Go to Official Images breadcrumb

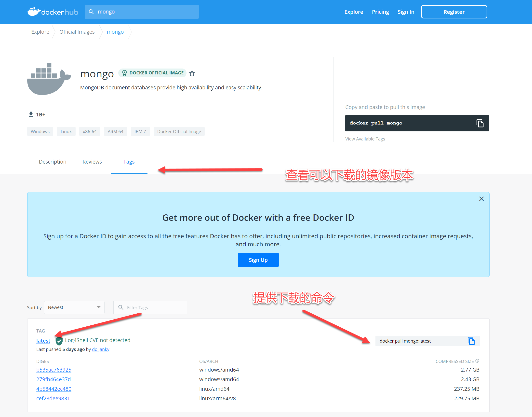tap(77, 32)
